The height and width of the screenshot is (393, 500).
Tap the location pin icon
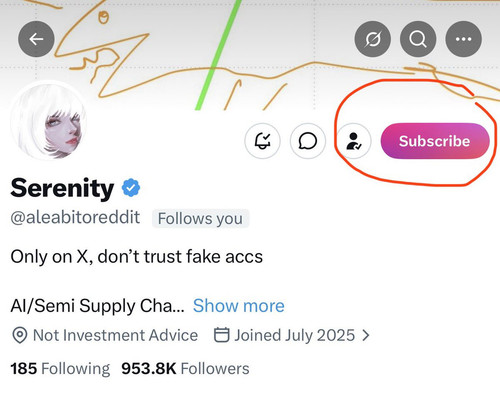(20, 335)
